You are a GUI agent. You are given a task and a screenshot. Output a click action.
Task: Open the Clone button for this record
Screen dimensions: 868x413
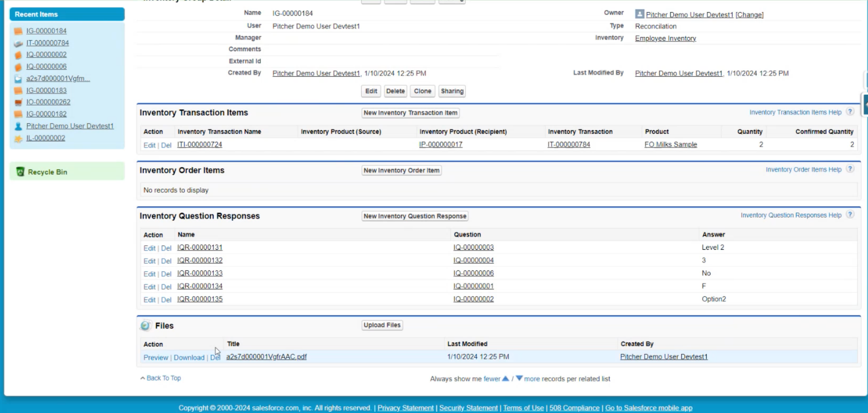point(422,91)
